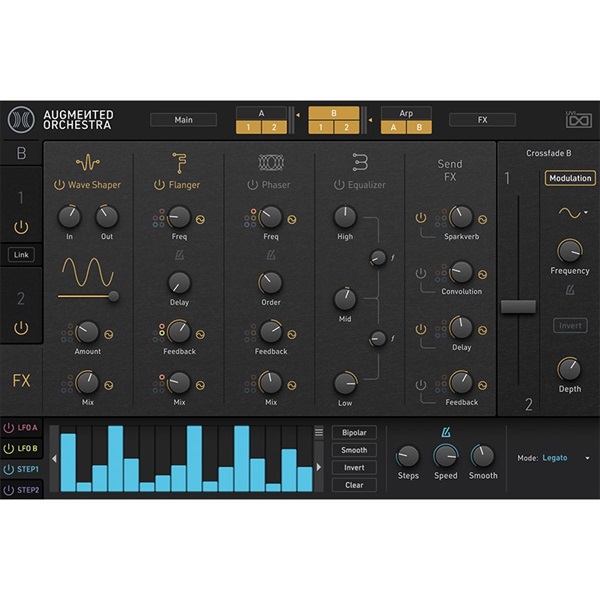Shift step pattern left with arrow

point(54,458)
